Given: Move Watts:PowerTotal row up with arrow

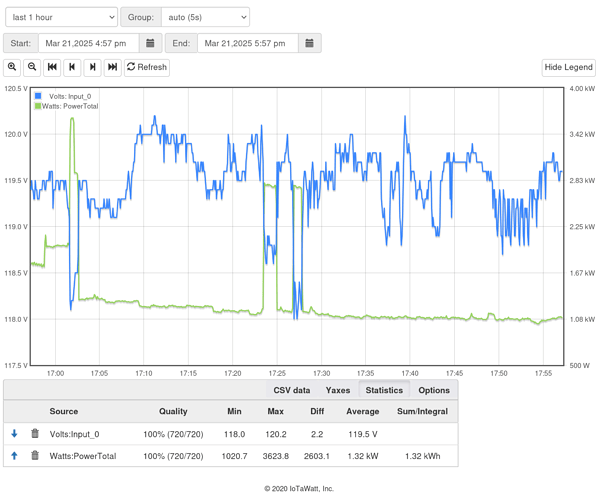Looking at the screenshot, I should tap(14, 456).
